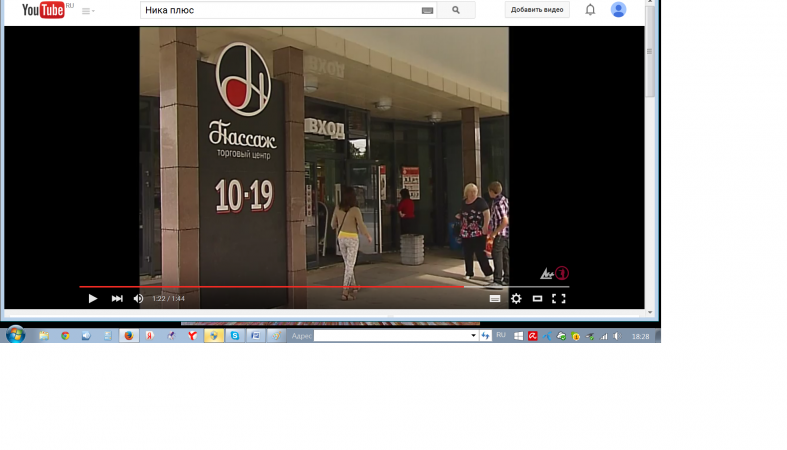This screenshot has width=787, height=450.
Task: Open the system volume tray icon
Action: click(617, 336)
